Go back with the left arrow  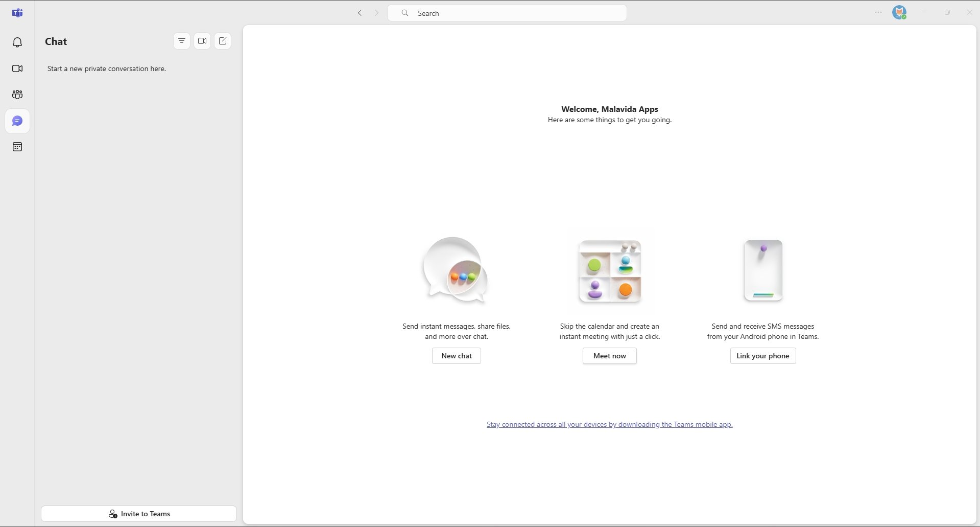pos(360,13)
